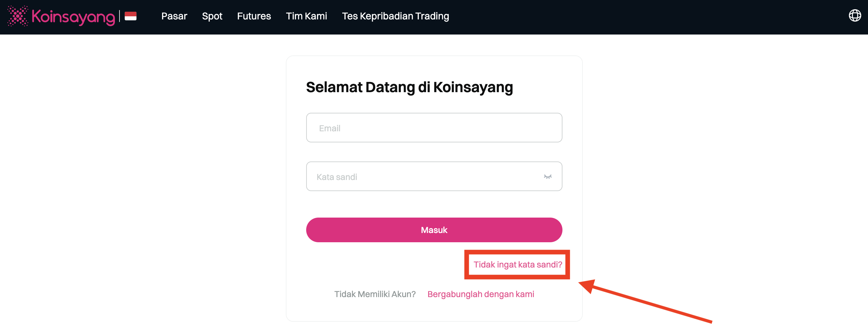
Task: Click the Koinsayang dotted logo icon
Action: coord(18,16)
